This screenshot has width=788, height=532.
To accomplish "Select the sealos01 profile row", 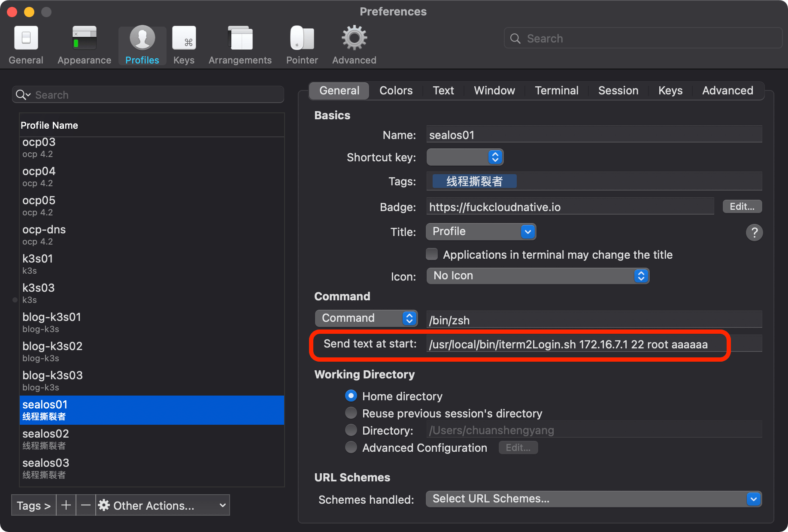I will pos(152,410).
